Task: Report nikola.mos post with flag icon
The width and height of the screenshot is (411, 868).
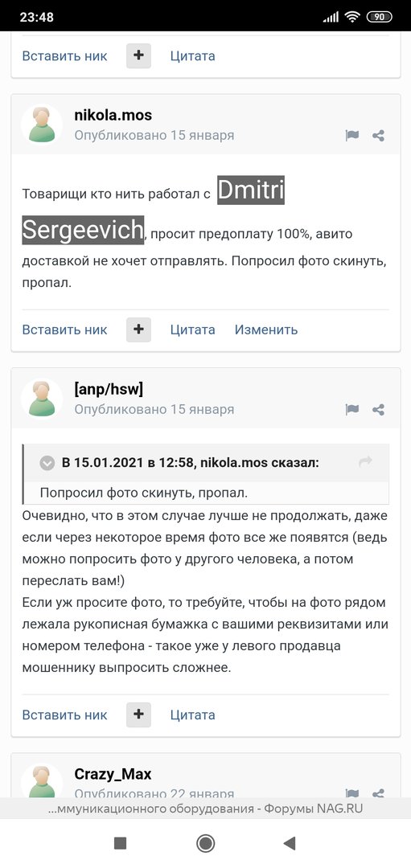Action: (351, 135)
